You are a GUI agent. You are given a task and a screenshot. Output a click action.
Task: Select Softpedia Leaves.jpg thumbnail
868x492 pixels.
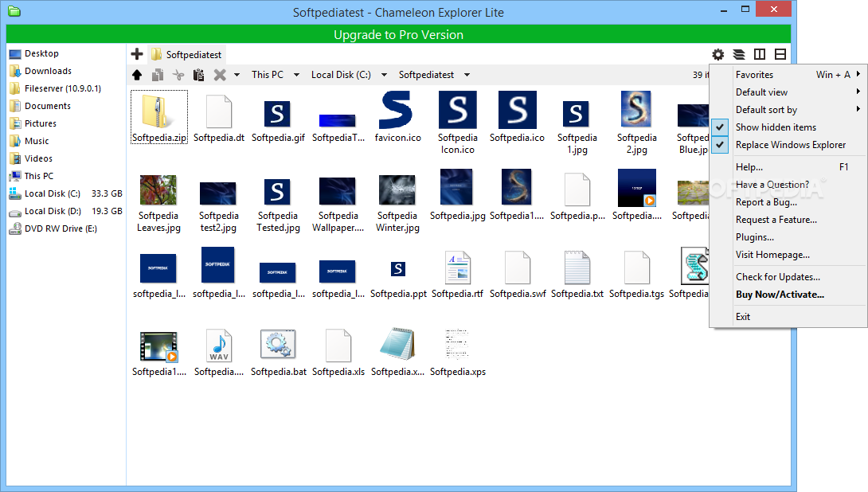click(x=158, y=190)
